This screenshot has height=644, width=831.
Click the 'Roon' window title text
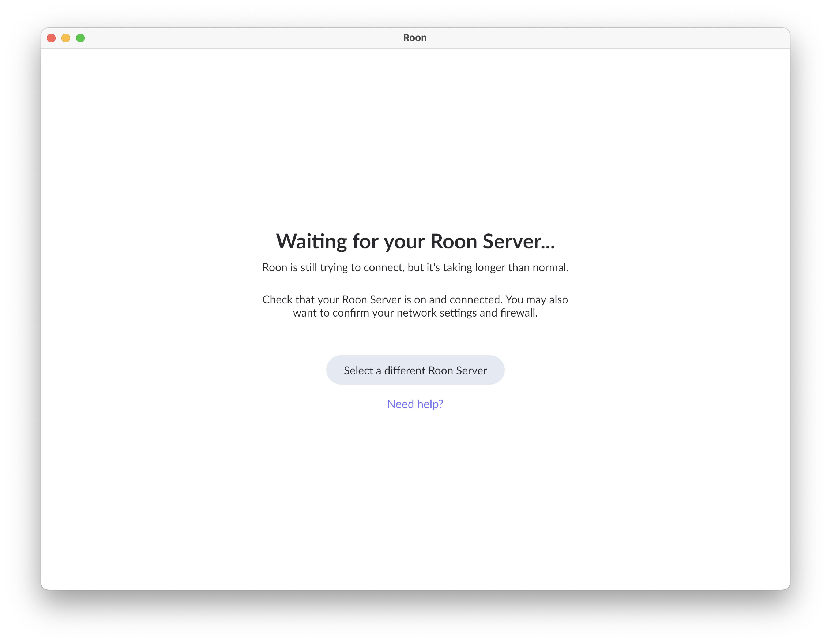[x=415, y=38]
